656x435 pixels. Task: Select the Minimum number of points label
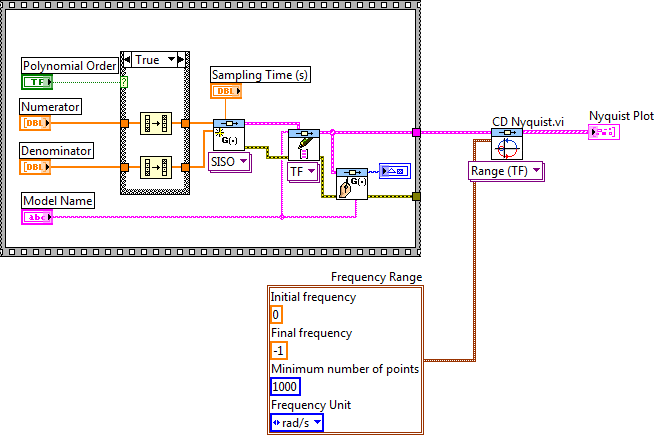click(345, 369)
